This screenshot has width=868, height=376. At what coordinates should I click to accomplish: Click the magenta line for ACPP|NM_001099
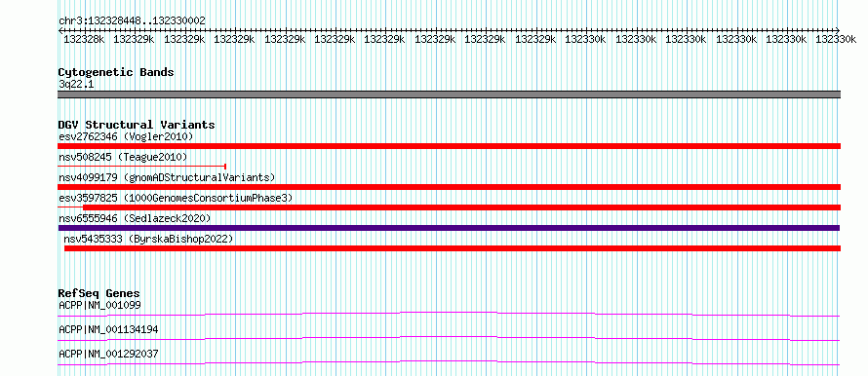point(449,314)
